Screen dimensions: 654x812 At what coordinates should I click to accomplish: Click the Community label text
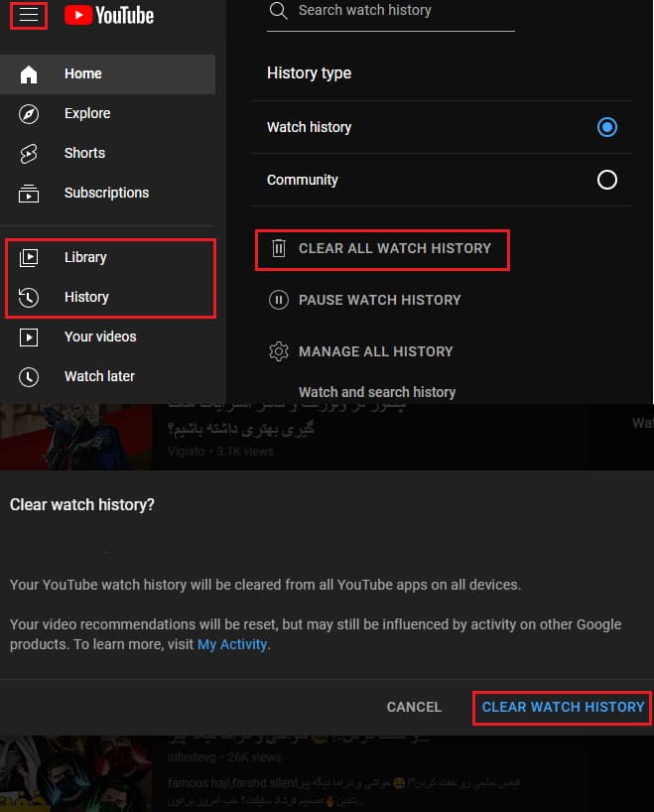click(303, 181)
